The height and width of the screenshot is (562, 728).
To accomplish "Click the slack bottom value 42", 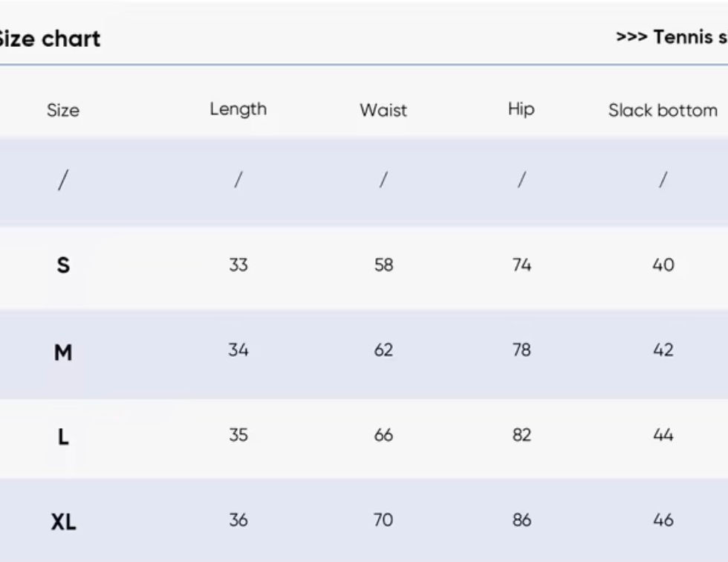I will click(663, 350).
